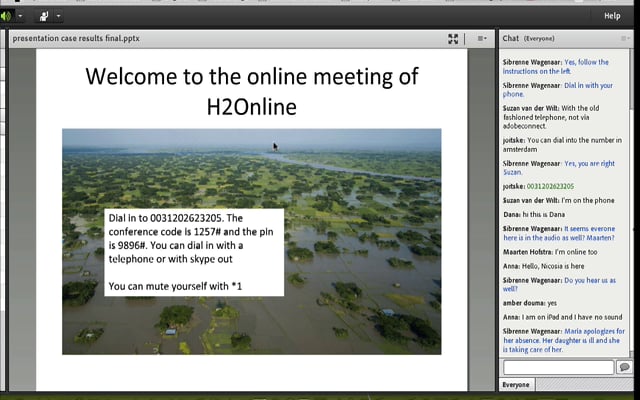Select the Everyone chat tab
This screenshot has width=640, height=400.
tap(516, 385)
